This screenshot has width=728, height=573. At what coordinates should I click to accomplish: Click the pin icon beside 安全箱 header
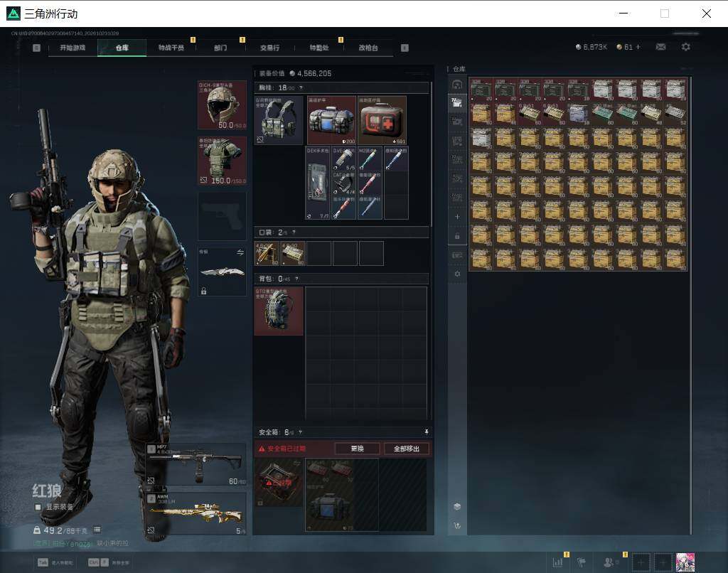click(427, 432)
